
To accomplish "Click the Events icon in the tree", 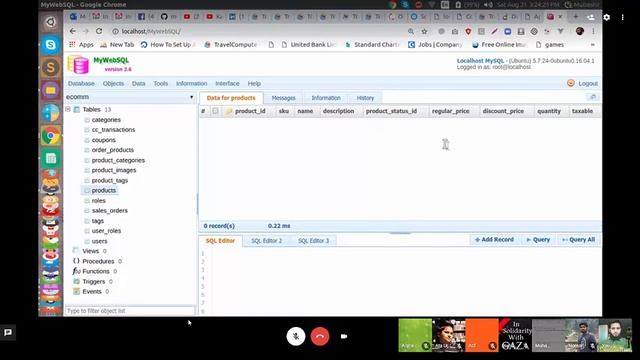I will coord(76,291).
